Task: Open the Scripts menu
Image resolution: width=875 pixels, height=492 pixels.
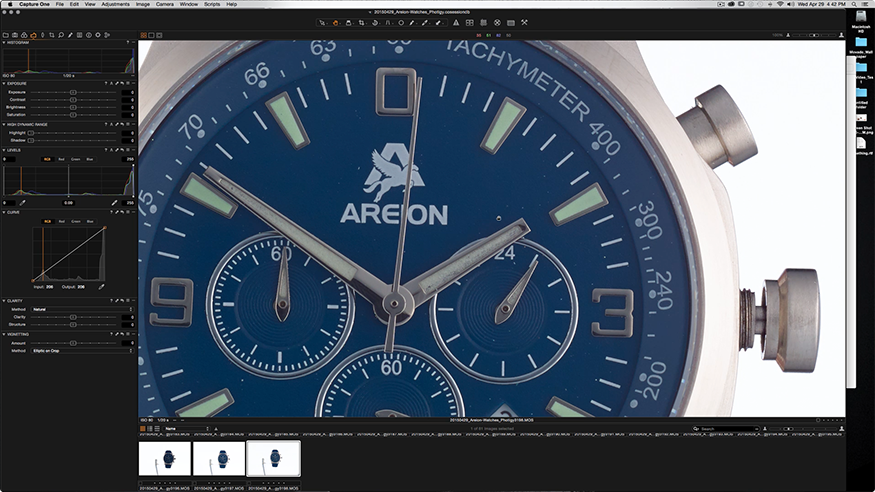Action: [x=212, y=4]
